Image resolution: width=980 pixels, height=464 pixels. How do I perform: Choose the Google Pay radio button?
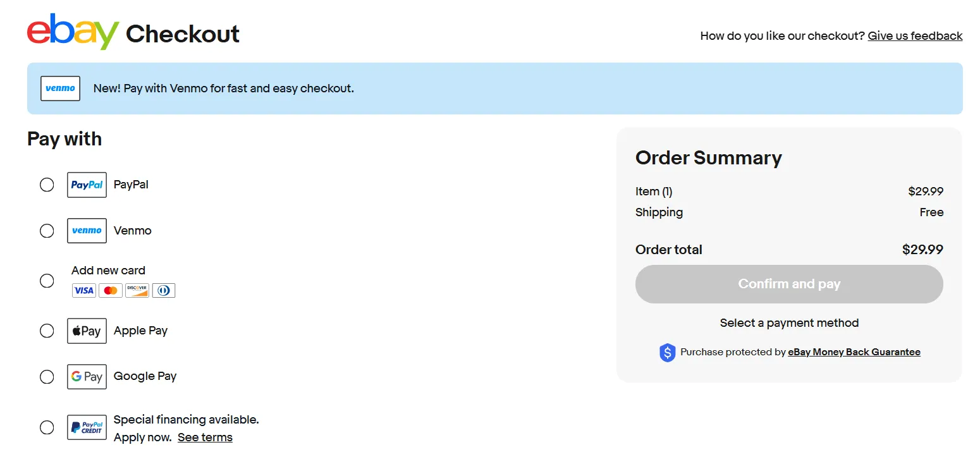(x=47, y=377)
